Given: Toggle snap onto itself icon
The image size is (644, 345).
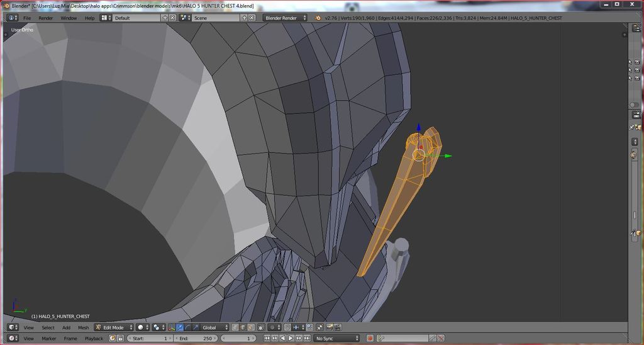Looking at the screenshot, I should coord(309,327).
